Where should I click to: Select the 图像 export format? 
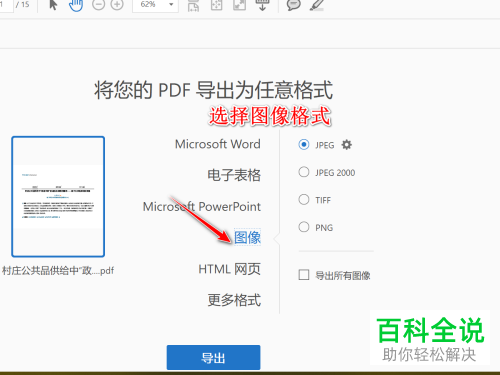(247, 237)
